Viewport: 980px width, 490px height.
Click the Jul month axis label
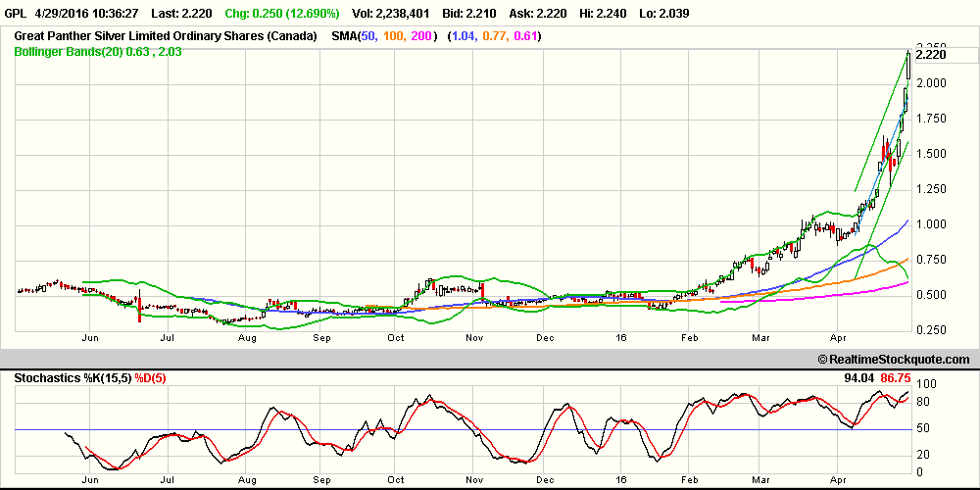(167, 338)
